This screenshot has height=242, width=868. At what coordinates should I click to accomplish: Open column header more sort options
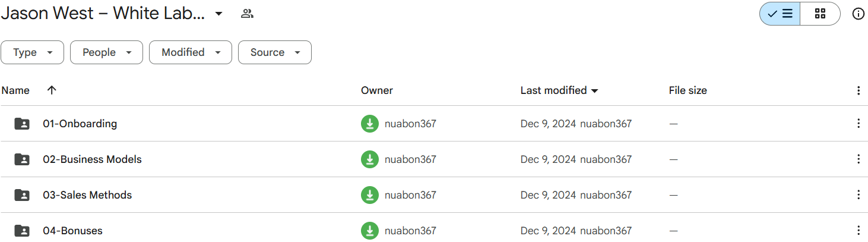pos(858,90)
